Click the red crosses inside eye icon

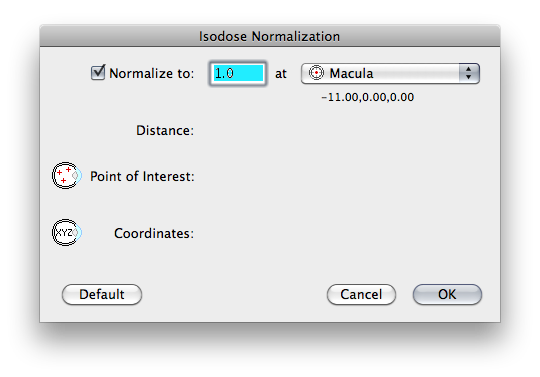64,175
